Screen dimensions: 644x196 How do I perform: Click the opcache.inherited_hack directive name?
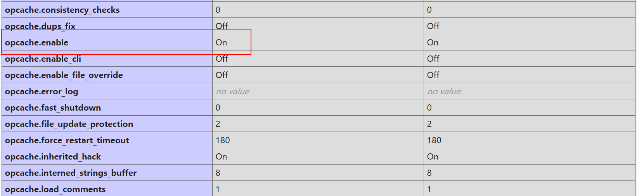53,157
